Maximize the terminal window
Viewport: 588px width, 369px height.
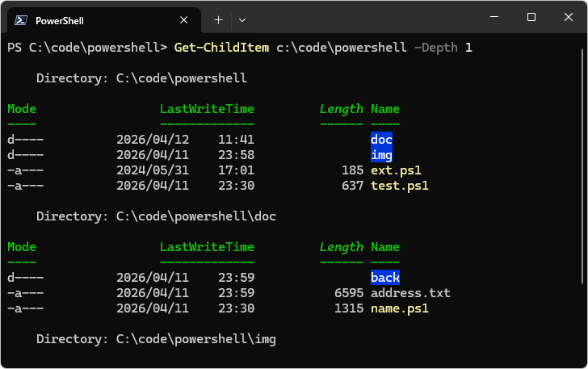[x=531, y=17]
